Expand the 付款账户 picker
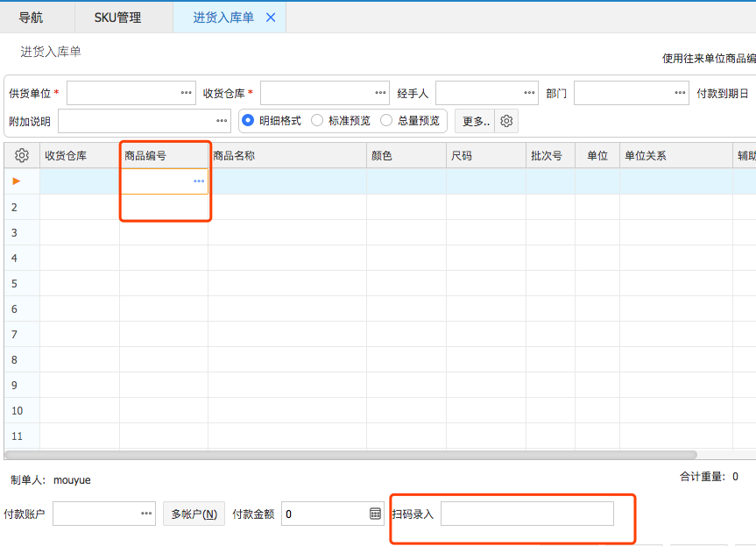The image size is (756, 546). (x=145, y=514)
